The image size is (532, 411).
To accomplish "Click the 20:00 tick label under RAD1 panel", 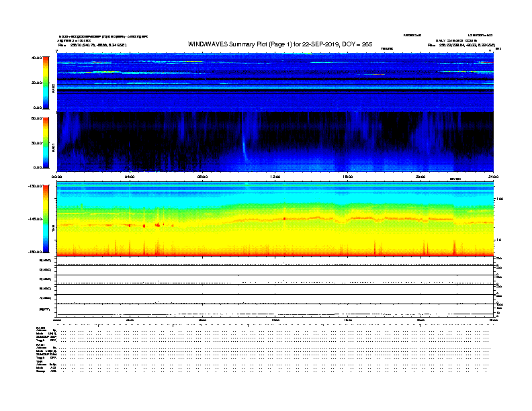I will pyautogui.click(x=420, y=177).
